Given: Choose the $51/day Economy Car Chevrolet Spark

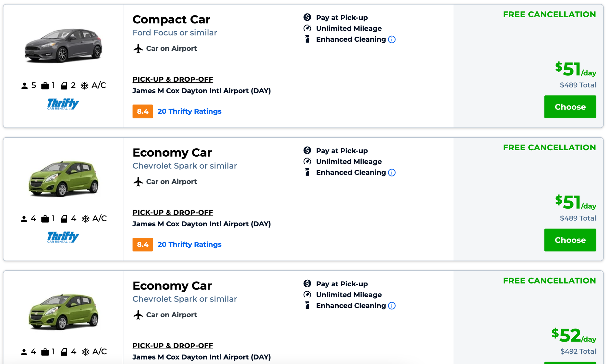Looking at the screenshot, I should click(570, 240).
